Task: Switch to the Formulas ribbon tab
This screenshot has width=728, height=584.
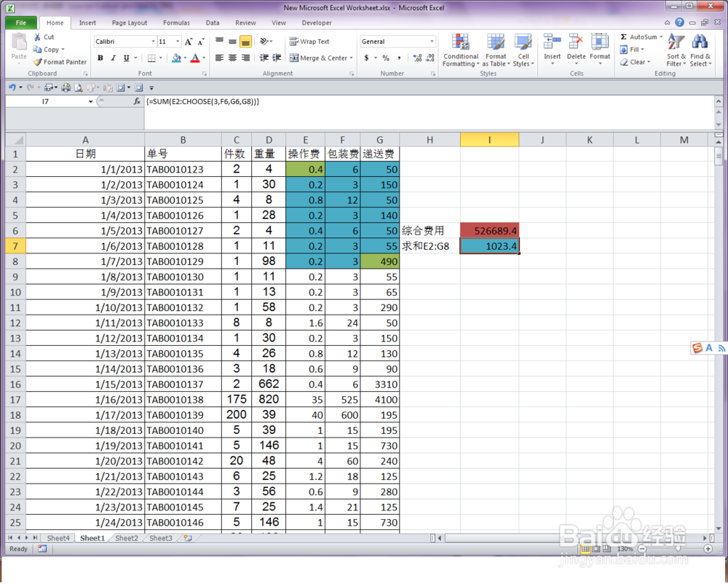Action: tap(176, 23)
